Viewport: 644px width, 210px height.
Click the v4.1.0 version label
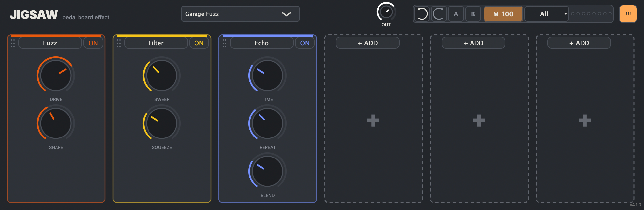635,205
